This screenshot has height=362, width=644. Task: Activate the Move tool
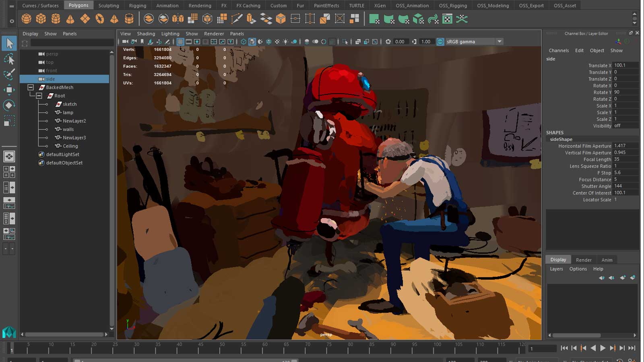pos(9,90)
